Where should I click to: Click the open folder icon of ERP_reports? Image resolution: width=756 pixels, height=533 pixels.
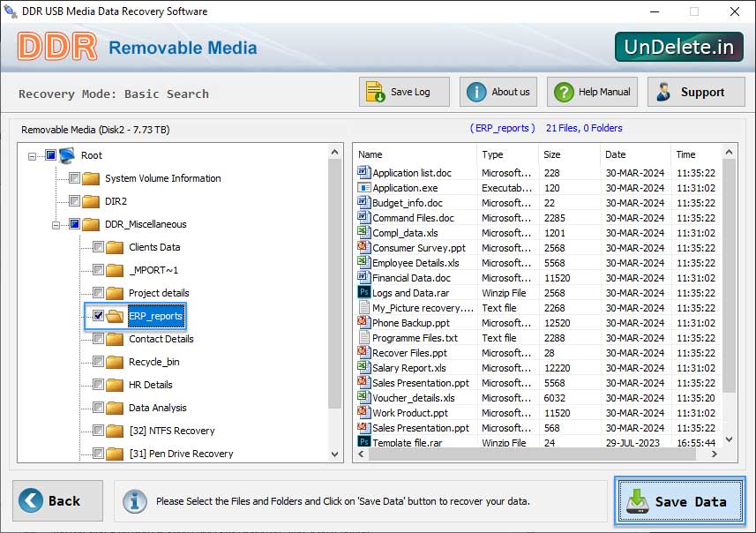115,316
